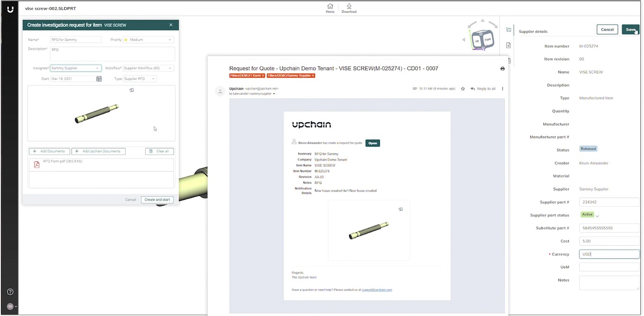The image size is (644, 316).
Task: Click the Download icon in top toolbar
Action: tap(349, 6)
